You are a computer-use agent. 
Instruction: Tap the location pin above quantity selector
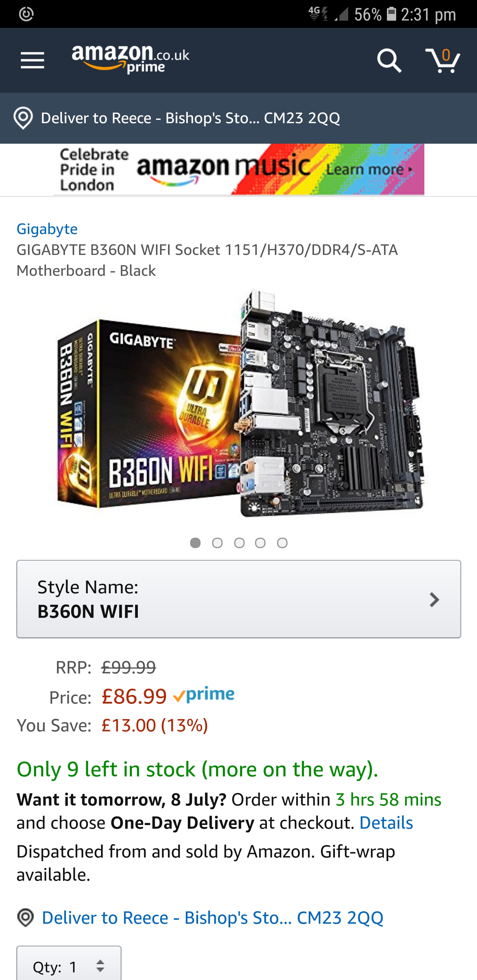26,917
